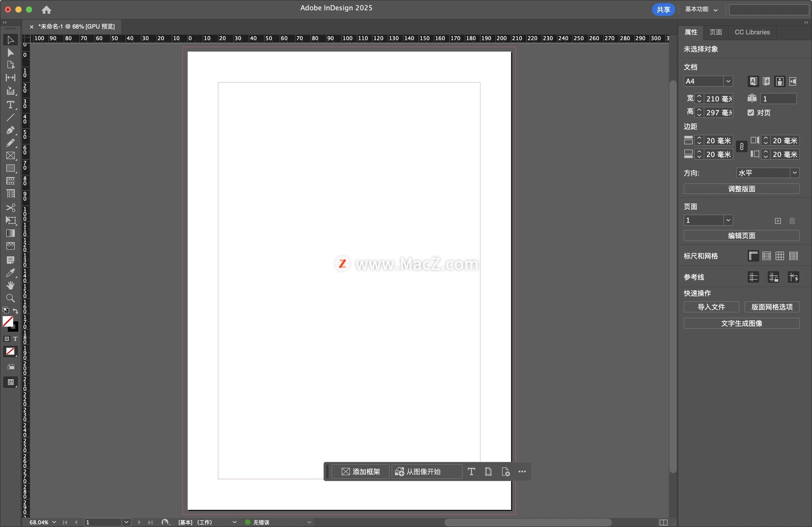This screenshot has width=812, height=527.
Task: Click the 调整版面 button
Action: pos(741,189)
